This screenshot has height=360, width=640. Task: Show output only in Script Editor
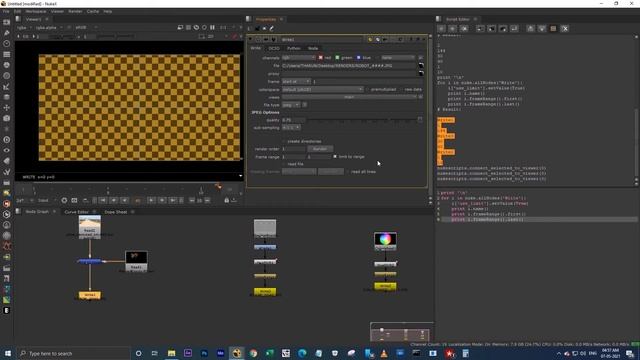[542, 29]
